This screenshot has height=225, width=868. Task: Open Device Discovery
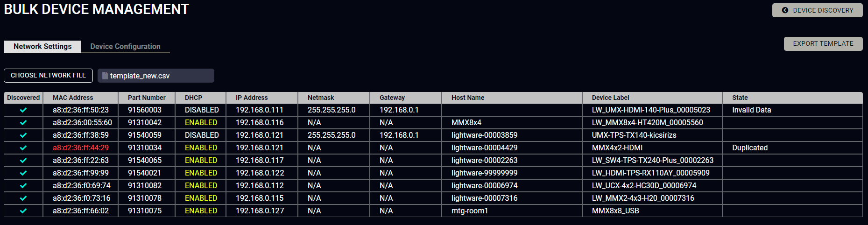tap(817, 10)
